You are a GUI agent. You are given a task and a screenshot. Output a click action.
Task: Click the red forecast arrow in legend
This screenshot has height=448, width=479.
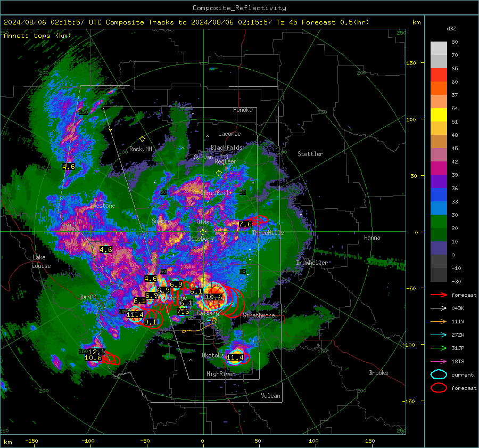[x=439, y=295]
